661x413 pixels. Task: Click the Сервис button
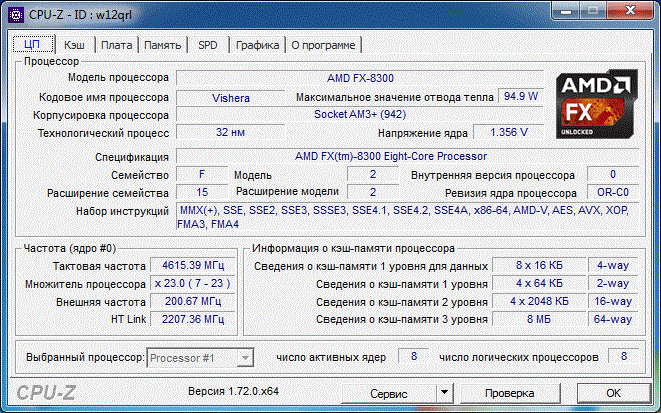coord(388,394)
